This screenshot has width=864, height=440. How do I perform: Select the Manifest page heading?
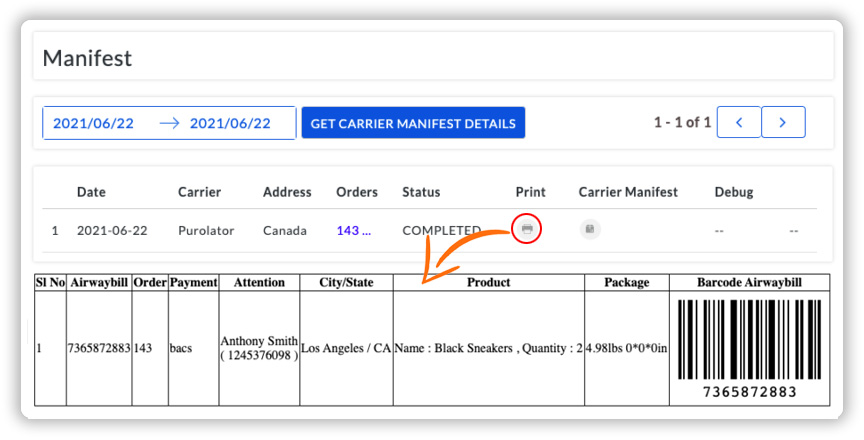tap(87, 58)
